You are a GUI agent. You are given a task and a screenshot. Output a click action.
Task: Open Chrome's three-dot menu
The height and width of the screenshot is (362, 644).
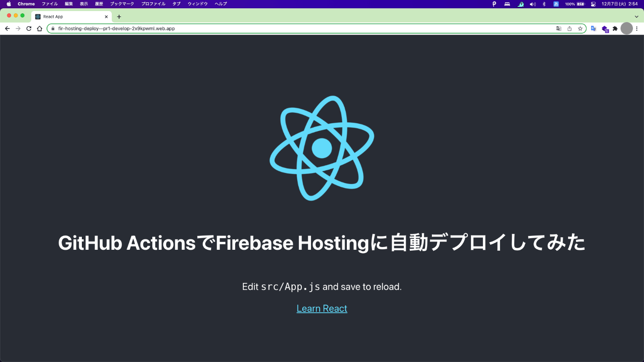point(637,29)
